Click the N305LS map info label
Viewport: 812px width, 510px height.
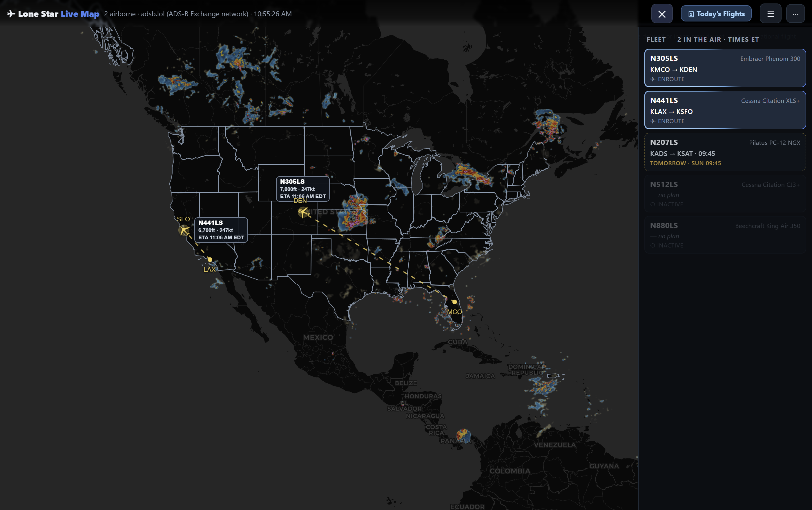point(303,189)
